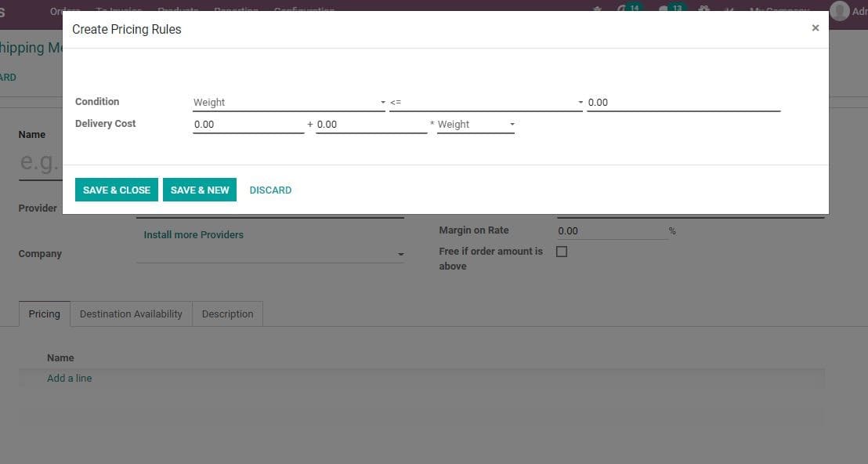Discard the pricing rule changes
The width and height of the screenshot is (868, 464).
(270, 190)
